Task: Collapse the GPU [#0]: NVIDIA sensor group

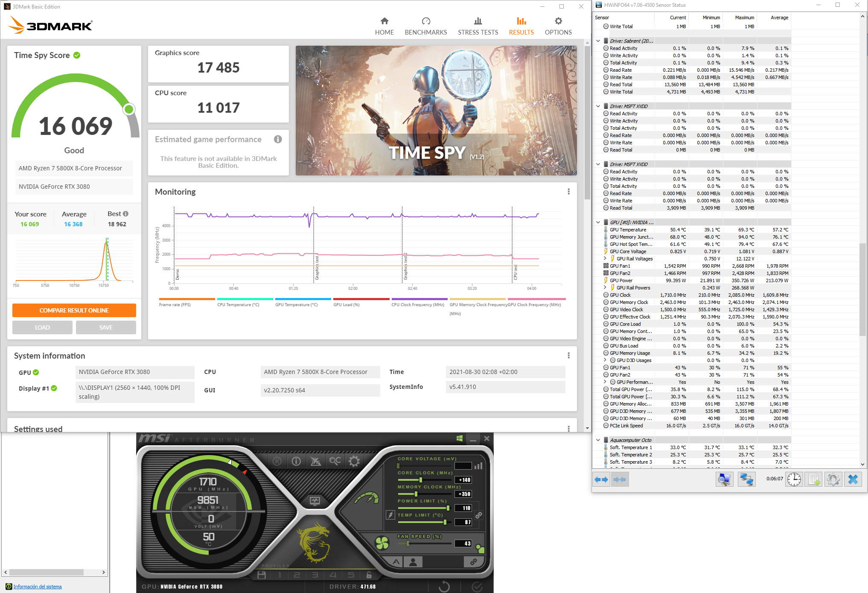Action: tap(598, 222)
